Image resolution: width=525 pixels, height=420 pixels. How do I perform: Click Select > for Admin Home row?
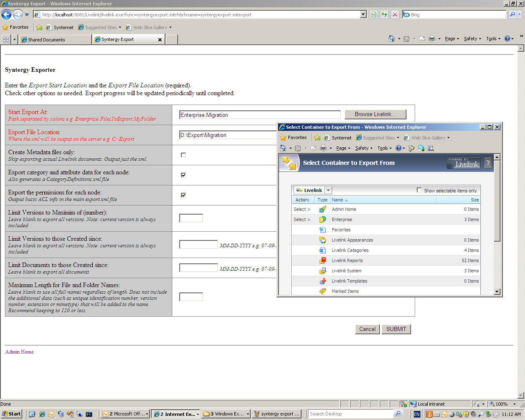pyautogui.click(x=302, y=209)
